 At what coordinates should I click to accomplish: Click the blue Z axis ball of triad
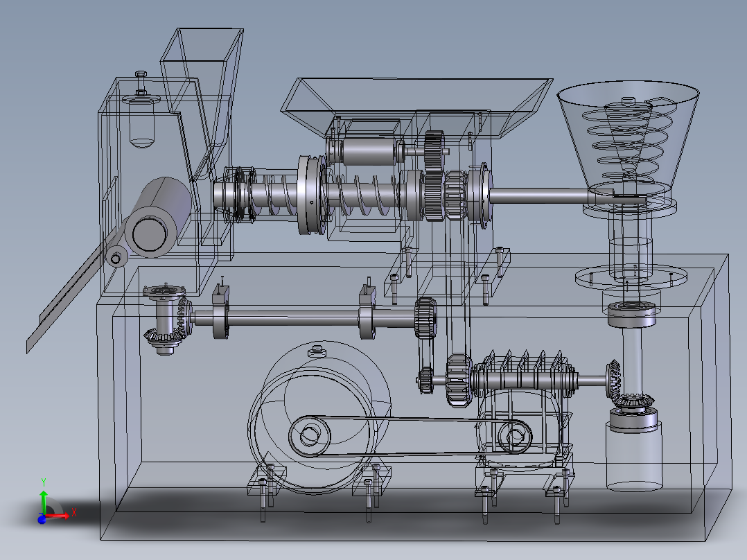point(42,519)
